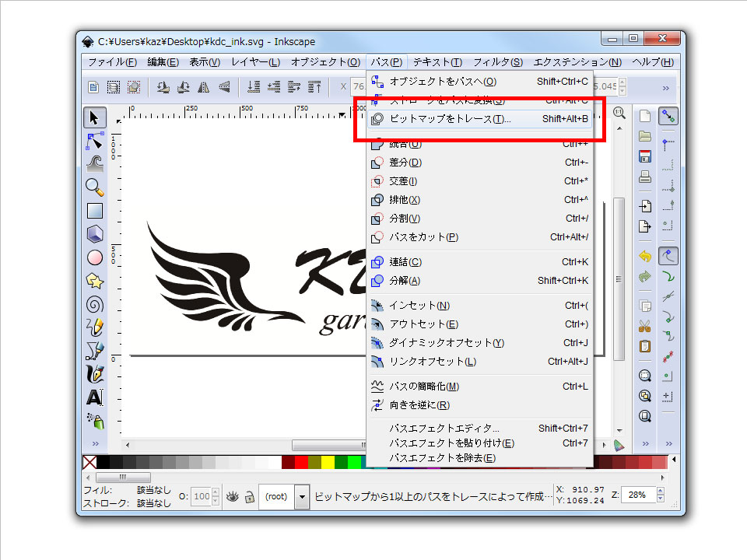Choose ビットマップをトレース(T)... menu item

480,119
